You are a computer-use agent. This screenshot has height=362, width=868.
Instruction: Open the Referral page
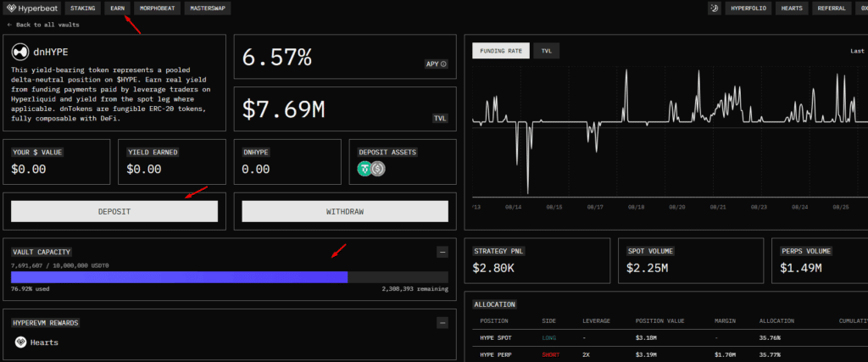coord(833,8)
